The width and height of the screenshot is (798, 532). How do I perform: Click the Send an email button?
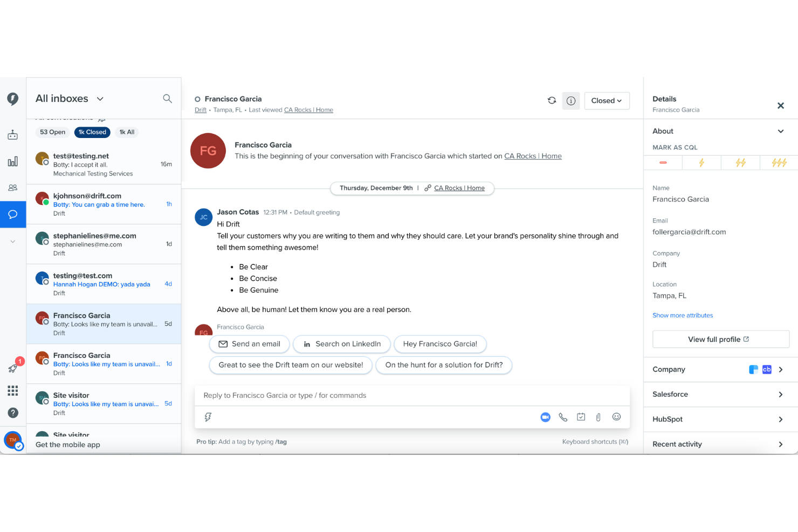pyautogui.click(x=249, y=344)
